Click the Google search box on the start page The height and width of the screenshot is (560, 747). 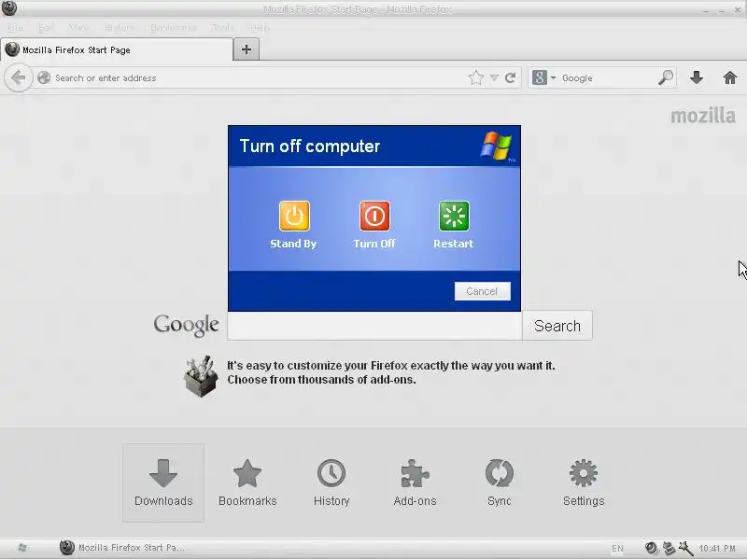point(374,326)
